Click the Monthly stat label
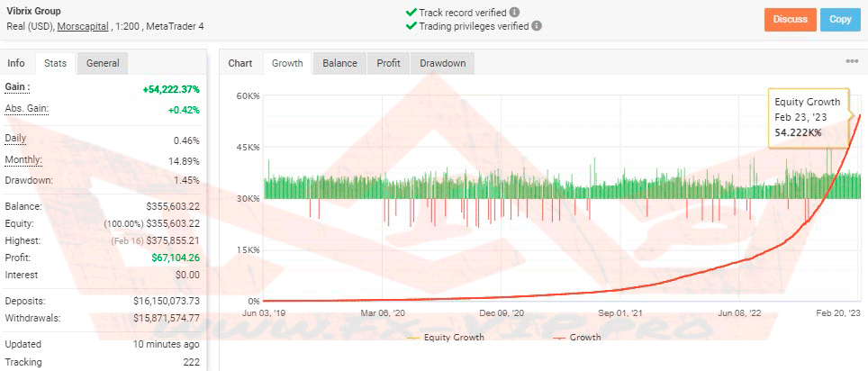This screenshot has height=371, width=868. coord(24,159)
